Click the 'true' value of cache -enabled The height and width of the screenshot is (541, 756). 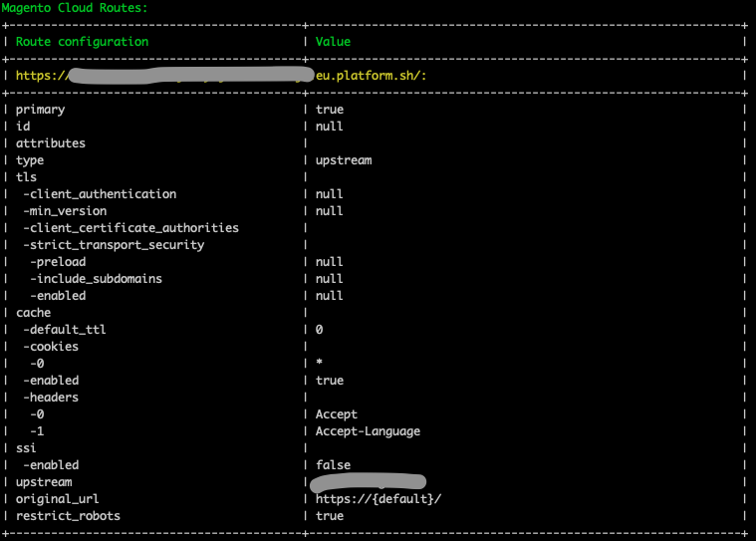coord(330,381)
